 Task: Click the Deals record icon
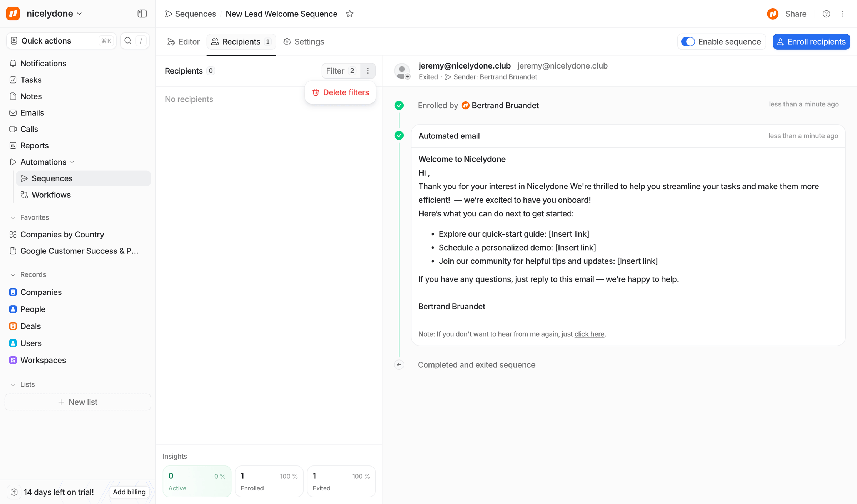point(13,326)
